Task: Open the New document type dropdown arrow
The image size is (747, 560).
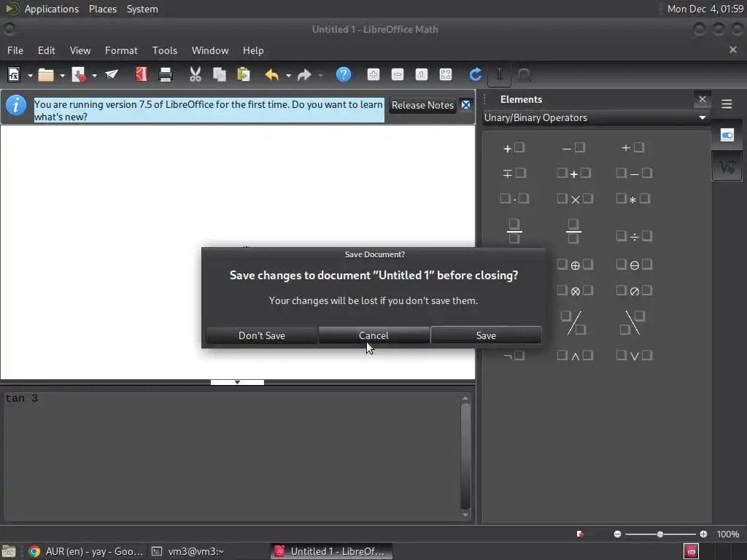Action: tap(30, 75)
